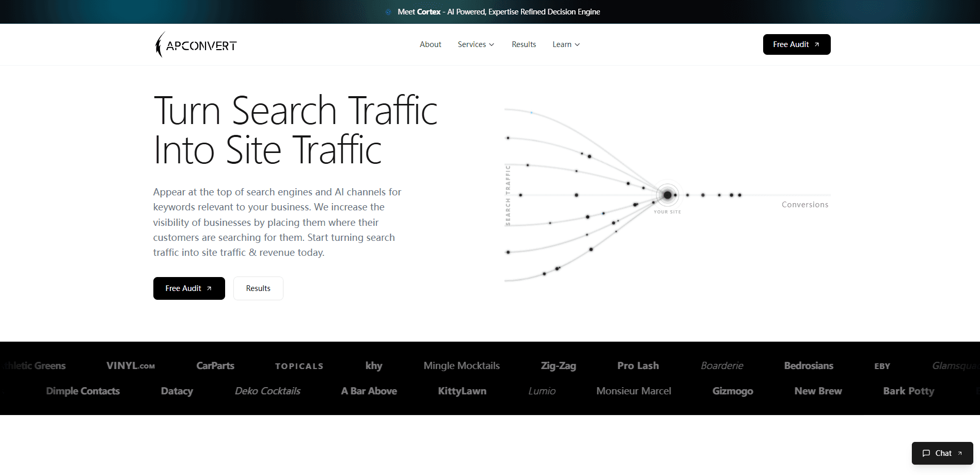Screen dimensions: 980x475
Task: Click the arrow icon in the hero Free Audit button
Action: [209, 288]
